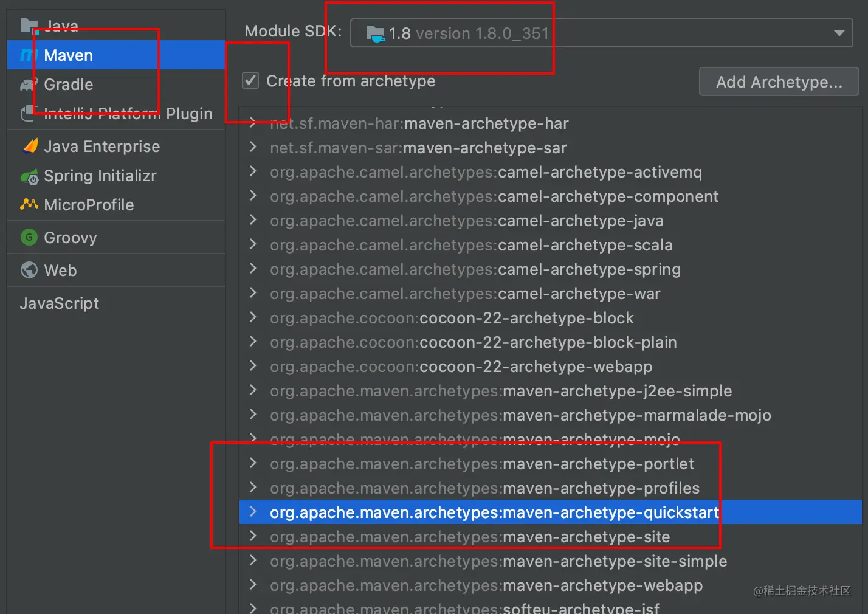The height and width of the screenshot is (614, 868).
Task: Select camel-archetype-scala row
Action: tap(551, 244)
